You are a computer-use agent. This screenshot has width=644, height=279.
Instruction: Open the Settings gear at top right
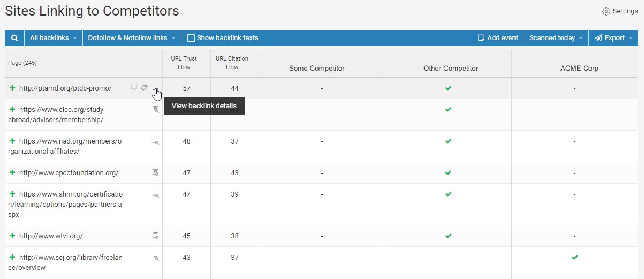[x=619, y=11]
